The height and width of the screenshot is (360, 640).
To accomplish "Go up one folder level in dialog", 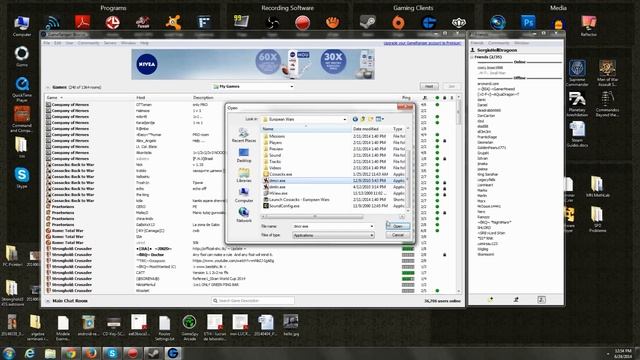I will (x=362, y=119).
